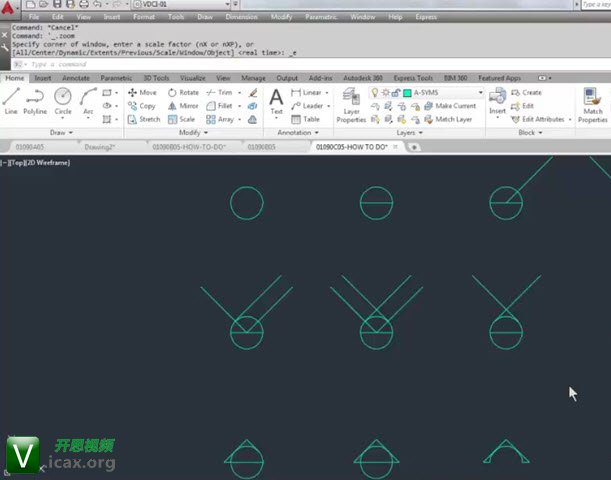Viewport: 611px width, 480px height.
Task: Select the Polyline tool
Action: pyautogui.click(x=35, y=101)
